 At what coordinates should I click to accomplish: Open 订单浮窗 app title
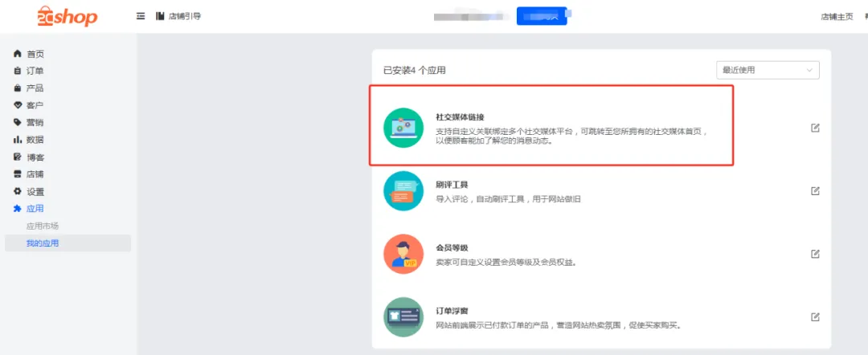coord(452,311)
